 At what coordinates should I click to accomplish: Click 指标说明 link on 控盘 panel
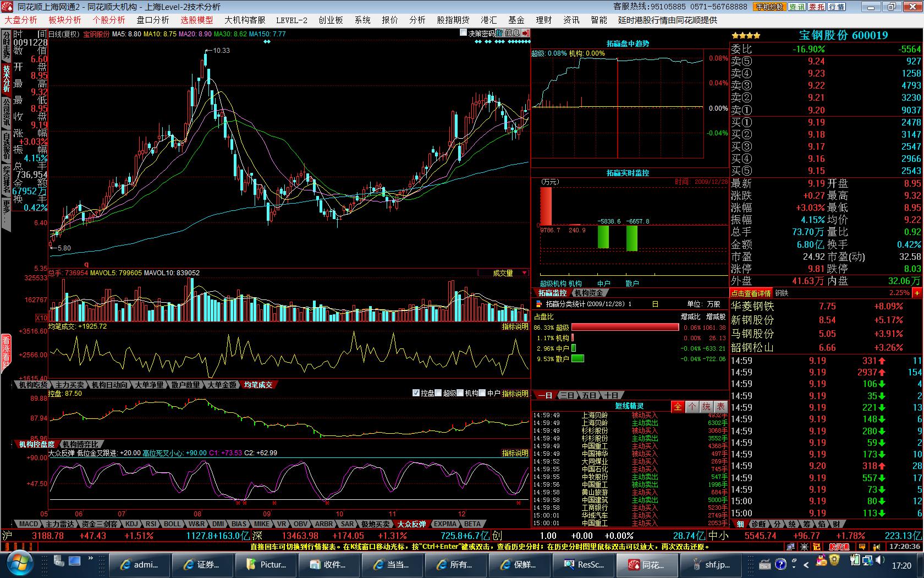pyautogui.click(x=515, y=394)
